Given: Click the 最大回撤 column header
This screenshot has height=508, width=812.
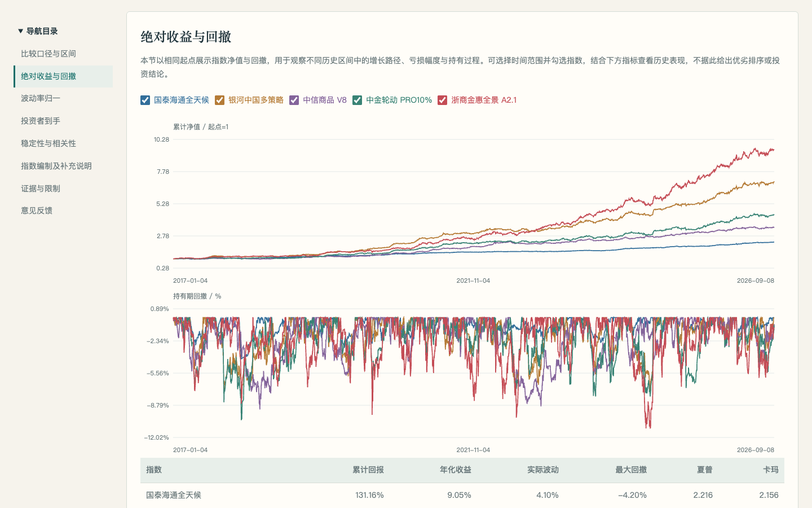Looking at the screenshot, I should pos(631,470).
